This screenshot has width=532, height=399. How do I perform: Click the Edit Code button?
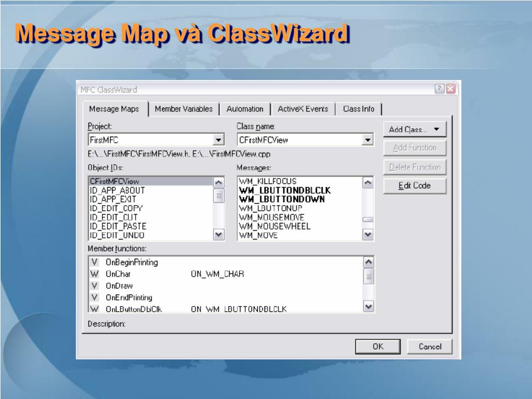coord(415,185)
